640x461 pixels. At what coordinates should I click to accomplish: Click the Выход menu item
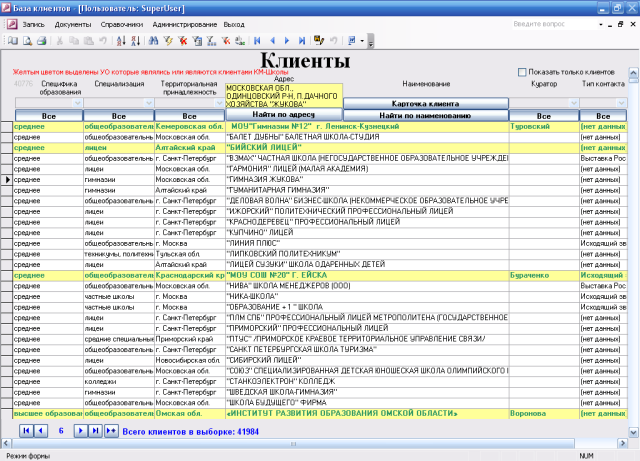(234, 24)
